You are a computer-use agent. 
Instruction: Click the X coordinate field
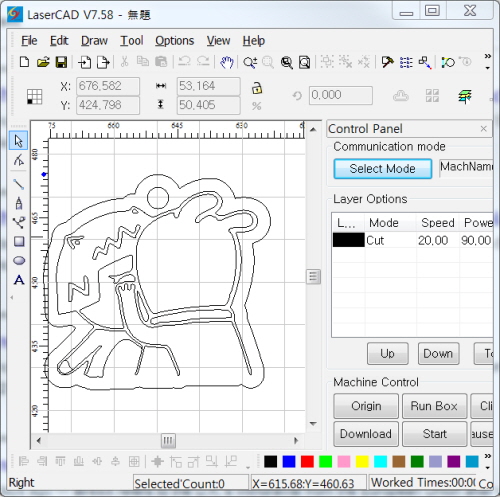click(x=108, y=86)
